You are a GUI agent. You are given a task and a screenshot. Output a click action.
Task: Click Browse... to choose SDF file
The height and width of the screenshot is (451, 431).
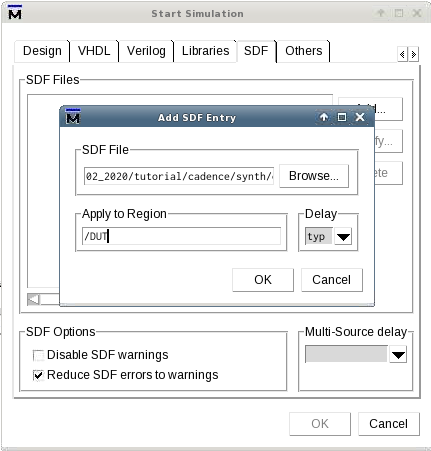[x=314, y=176]
